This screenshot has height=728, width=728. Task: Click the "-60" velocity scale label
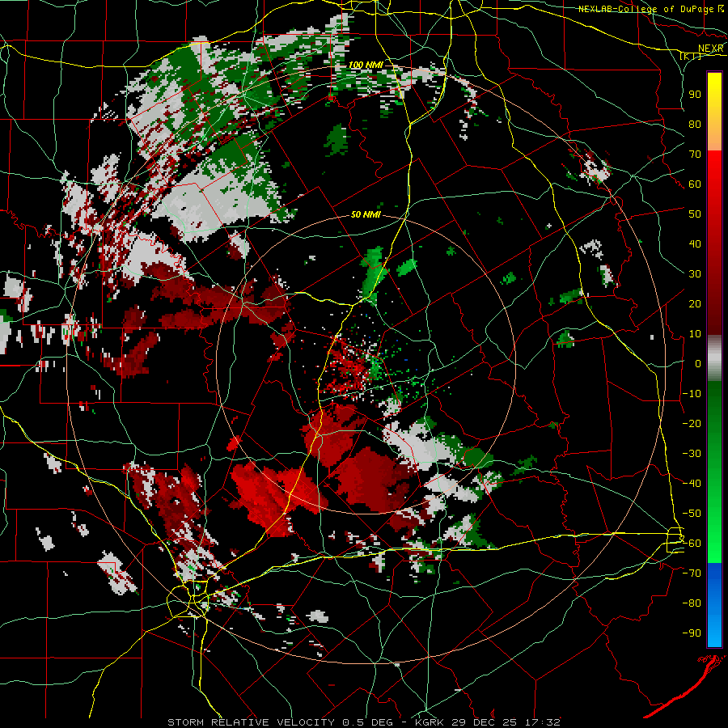pyautogui.click(x=692, y=544)
